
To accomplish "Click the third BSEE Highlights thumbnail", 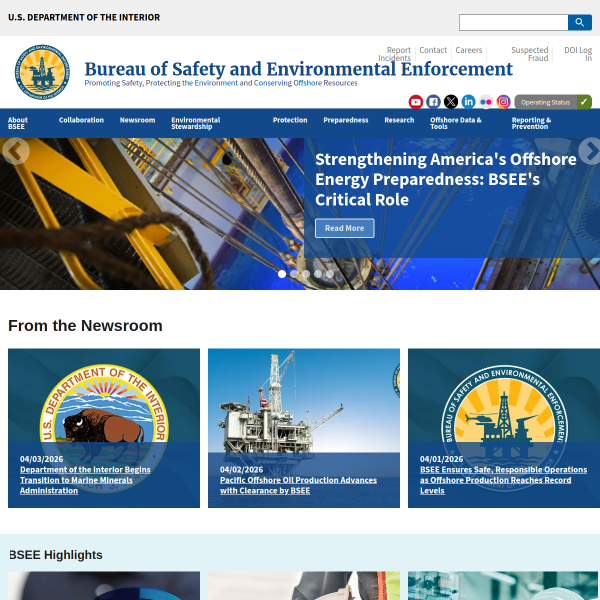I will click(504, 586).
